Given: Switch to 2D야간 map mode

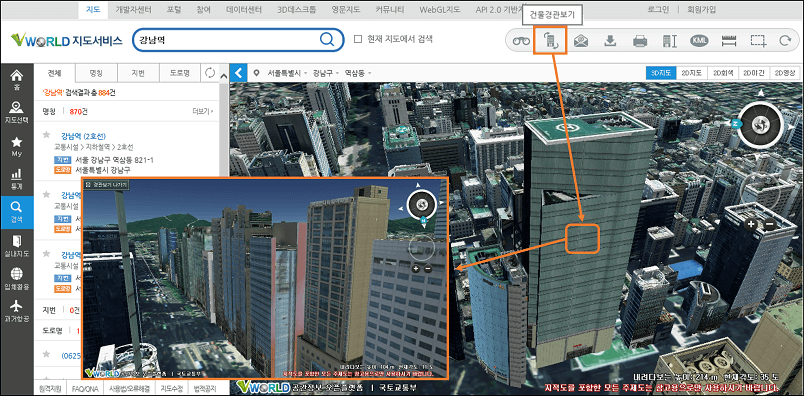Looking at the screenshot, I should point(753,73).
